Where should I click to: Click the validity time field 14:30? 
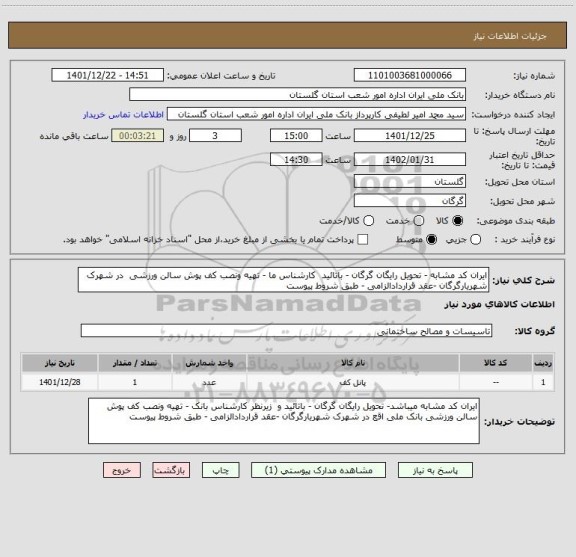click(296, 159)
